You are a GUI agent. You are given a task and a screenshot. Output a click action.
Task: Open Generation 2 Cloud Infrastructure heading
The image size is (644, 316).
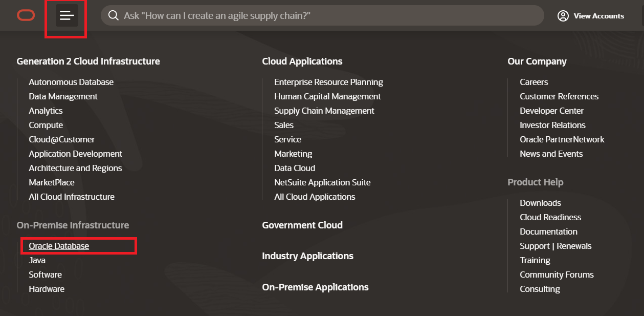coord(88,61)
